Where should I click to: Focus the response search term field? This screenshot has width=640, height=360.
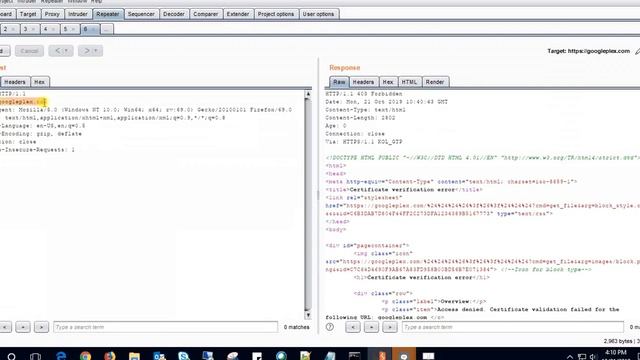pos(513,327)
